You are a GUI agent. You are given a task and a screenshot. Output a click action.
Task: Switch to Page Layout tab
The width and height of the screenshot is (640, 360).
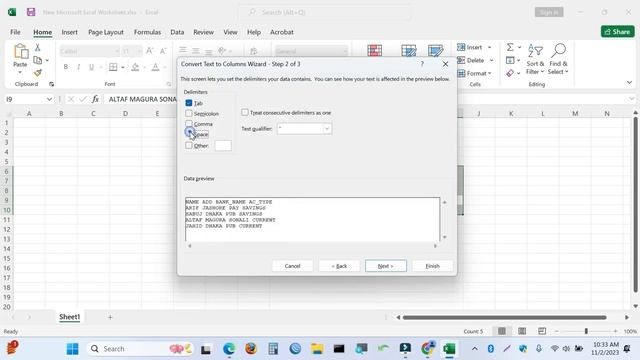[106, 32]
